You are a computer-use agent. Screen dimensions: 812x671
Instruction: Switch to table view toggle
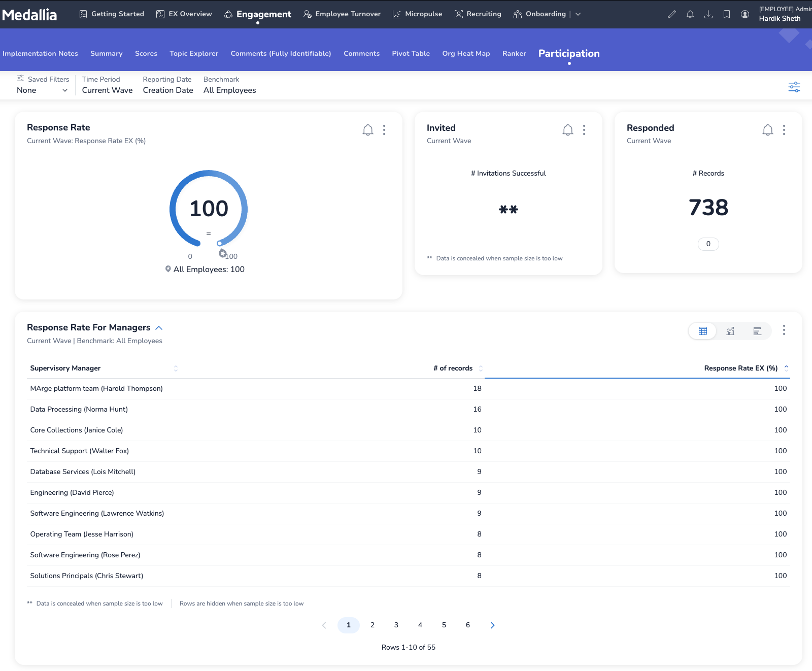click(702, 331)
